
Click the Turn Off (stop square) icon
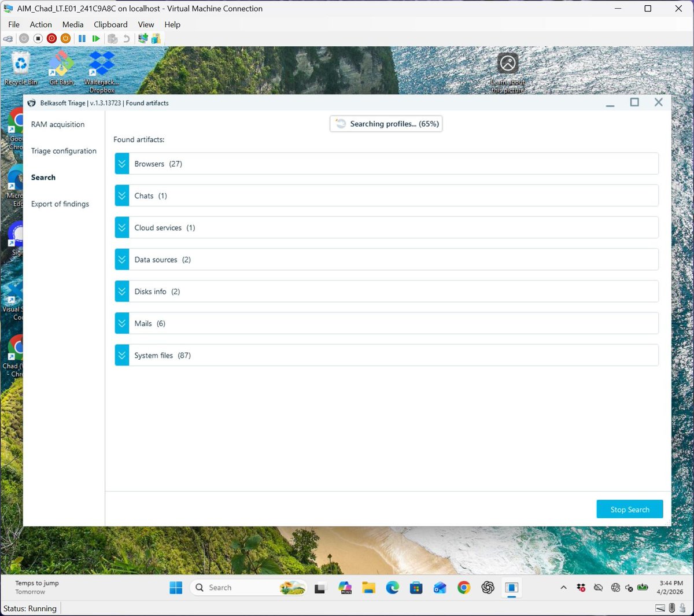(38, 39)
